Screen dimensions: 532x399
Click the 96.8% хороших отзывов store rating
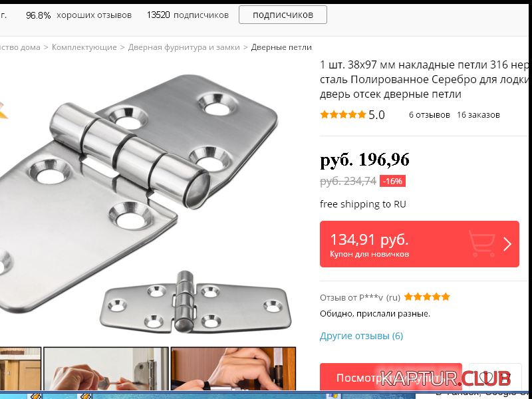[78, 15]
